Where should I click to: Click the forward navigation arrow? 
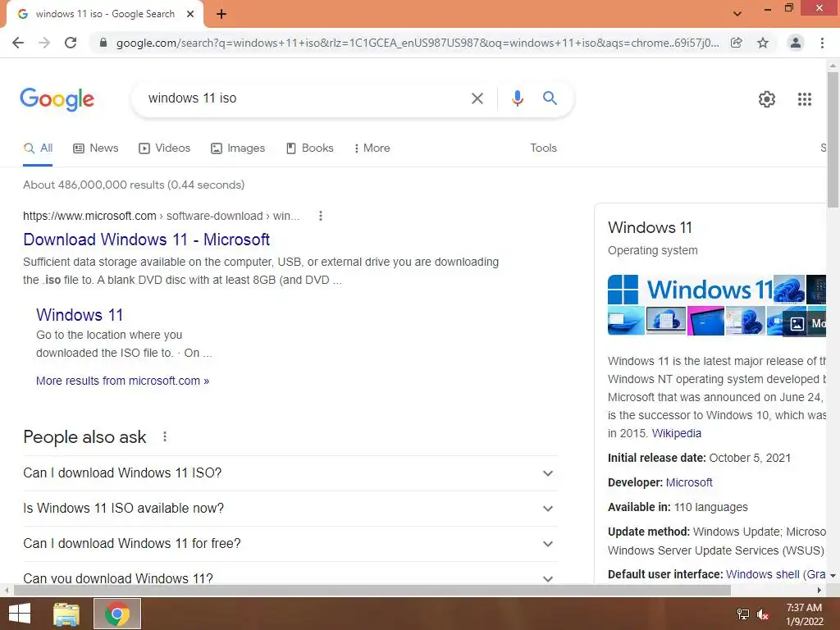[x=44, y=43]
